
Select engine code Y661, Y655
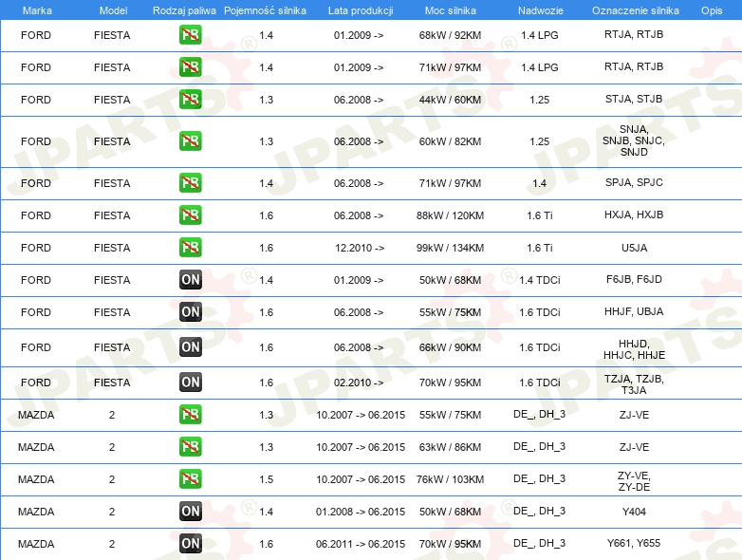tap(634, 543)
